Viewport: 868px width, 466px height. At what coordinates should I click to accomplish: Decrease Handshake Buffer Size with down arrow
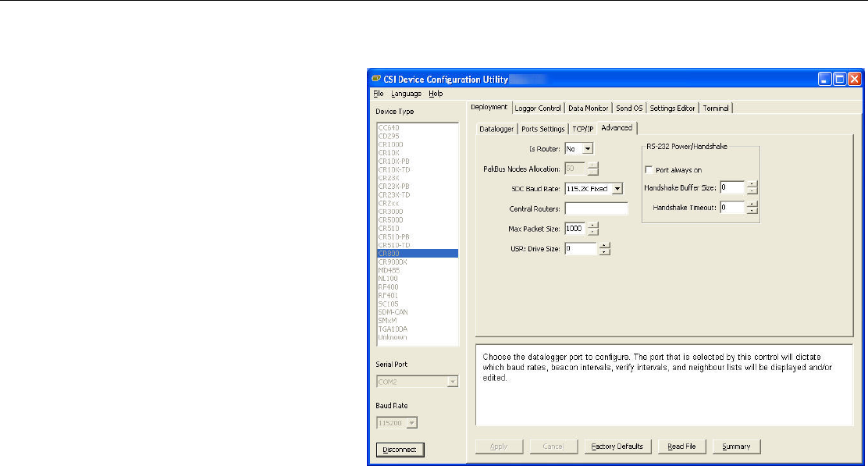[x=752, y=191]
